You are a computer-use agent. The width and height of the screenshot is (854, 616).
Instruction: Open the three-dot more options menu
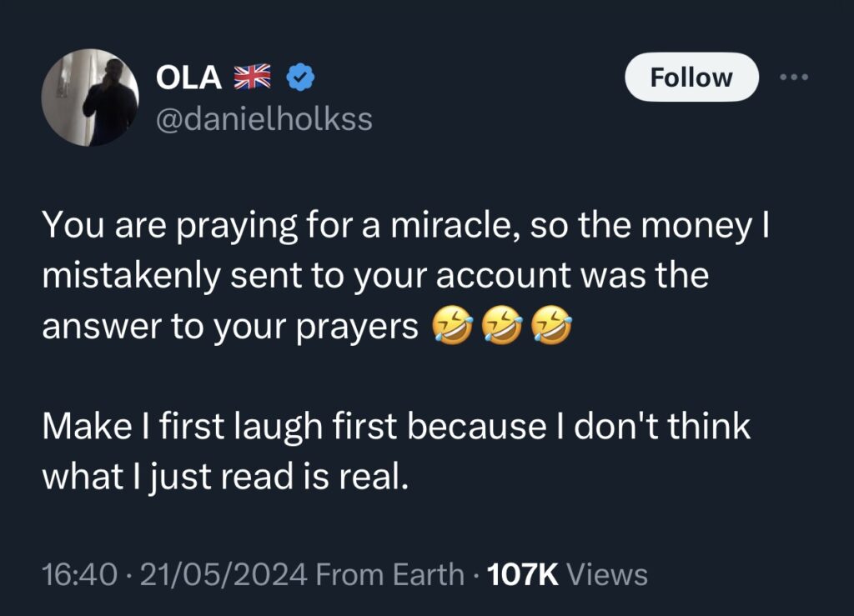coord(793,78)
